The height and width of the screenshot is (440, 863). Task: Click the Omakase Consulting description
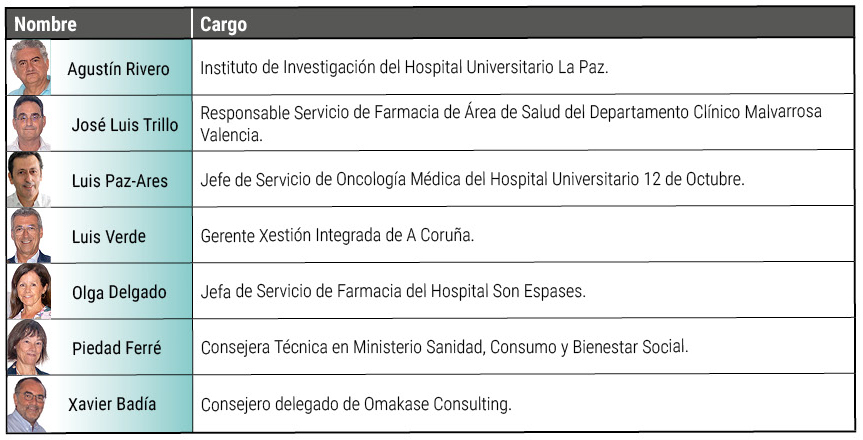(356, 404)
